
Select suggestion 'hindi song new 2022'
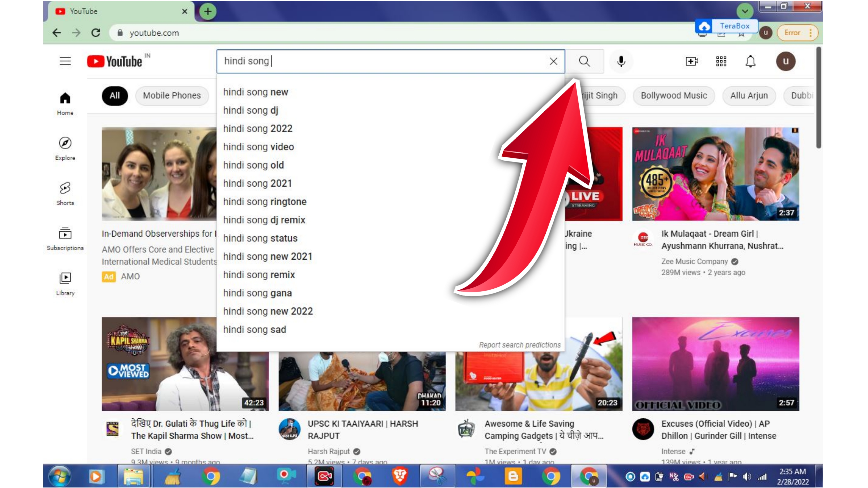click(x=391, y=311)
